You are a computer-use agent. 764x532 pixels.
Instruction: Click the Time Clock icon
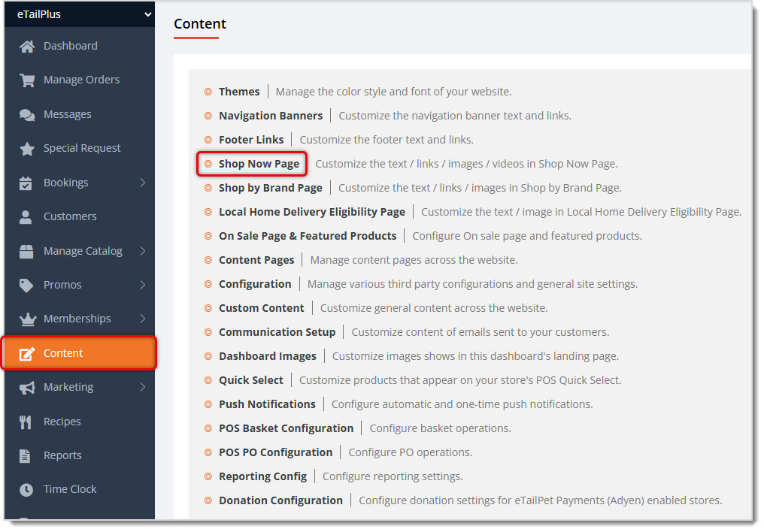[26, 490]
